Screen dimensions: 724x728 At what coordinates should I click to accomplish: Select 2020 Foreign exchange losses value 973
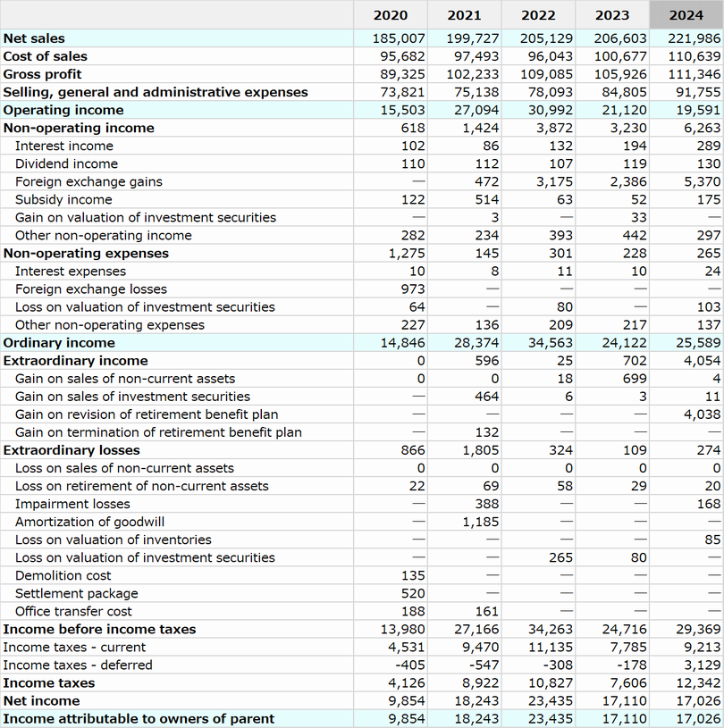(413, 289)
